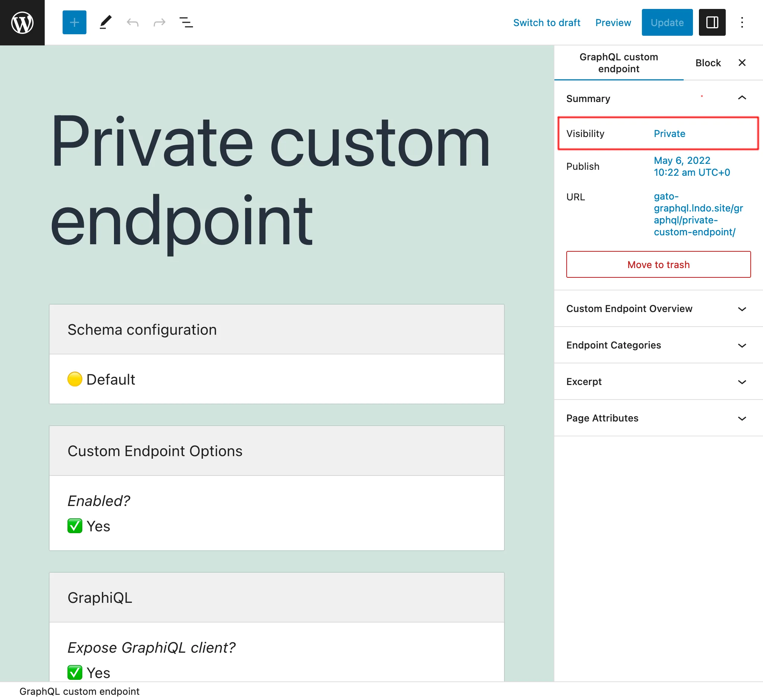
Task: Click the Publish label in Summary
Action: click(x=583, y=166)
